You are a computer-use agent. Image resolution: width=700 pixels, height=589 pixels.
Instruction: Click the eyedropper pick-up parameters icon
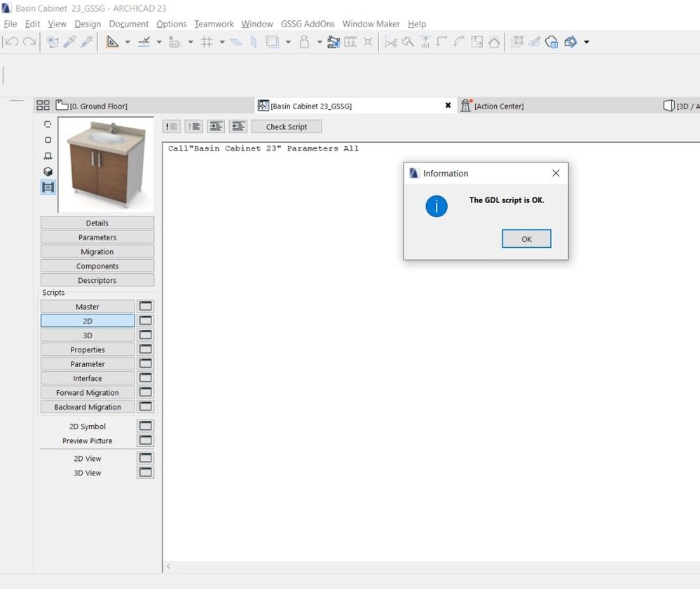pyautogui.click(x=69, y=42)
